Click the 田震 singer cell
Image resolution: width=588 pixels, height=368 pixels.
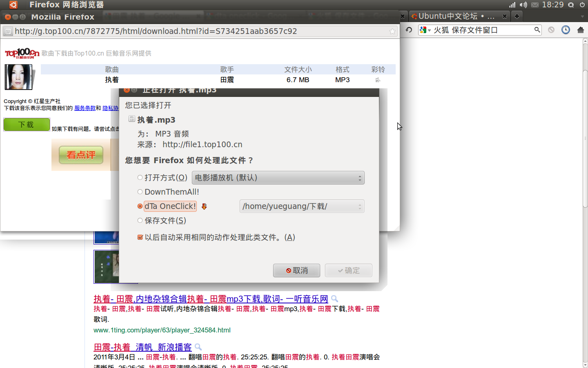point(227,80)
